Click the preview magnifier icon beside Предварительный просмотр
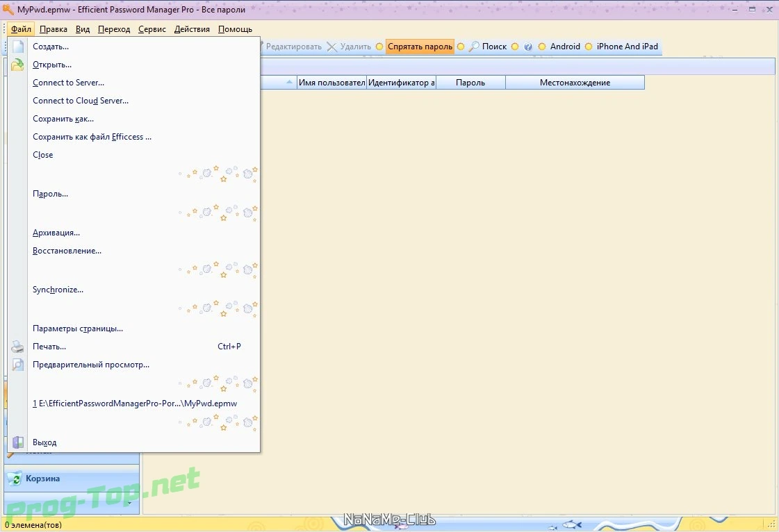 18,365
